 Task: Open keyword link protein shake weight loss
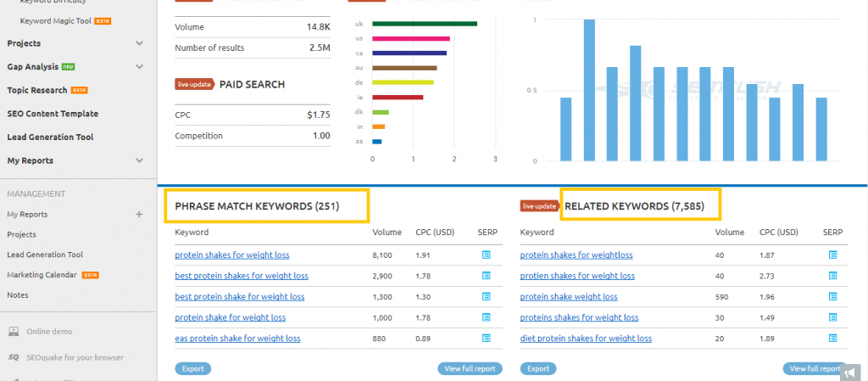(x=569, y=297)
